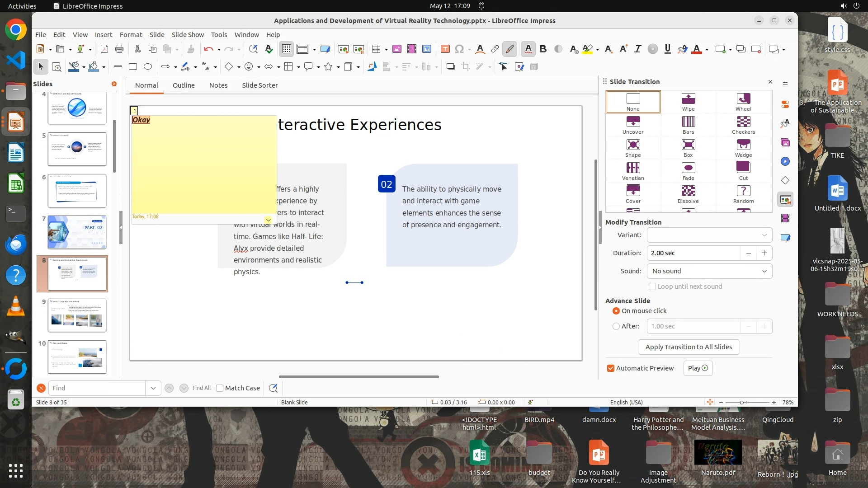The height and width of the screenshot is (488, 868).
Task: Click the Bold formatting icon
Action: point(543,49)
